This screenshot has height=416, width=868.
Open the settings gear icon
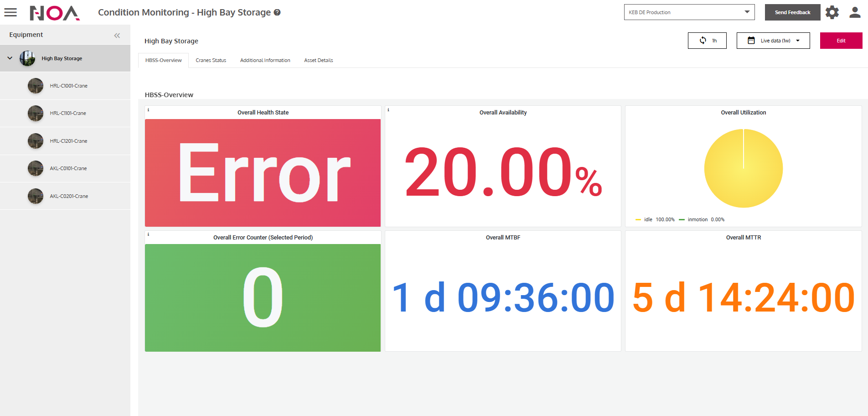(832, 12)
